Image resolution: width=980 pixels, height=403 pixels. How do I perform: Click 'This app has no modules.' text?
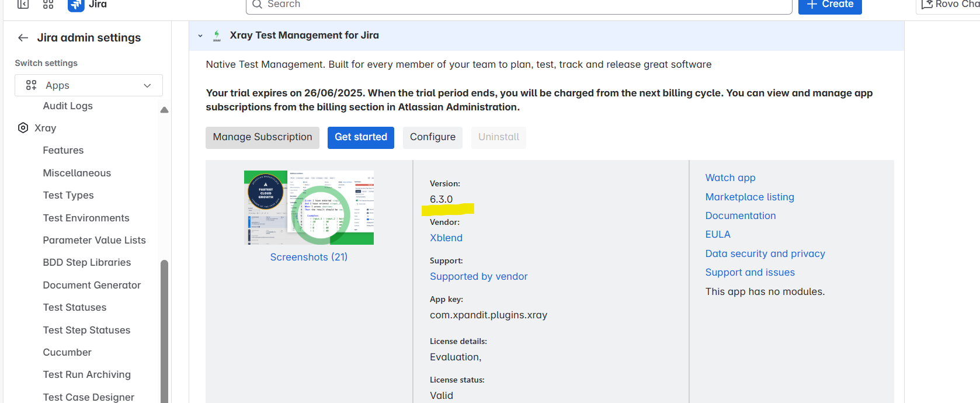pos(765,291)
